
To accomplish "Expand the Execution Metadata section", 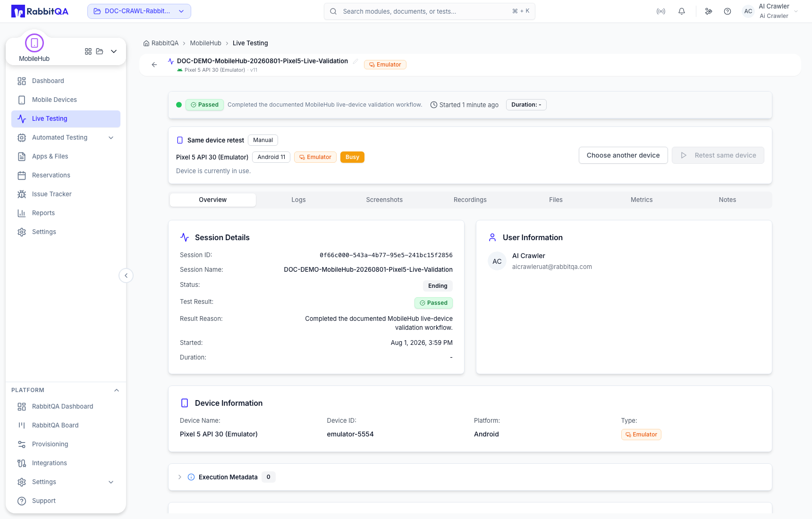I will 179,477.
